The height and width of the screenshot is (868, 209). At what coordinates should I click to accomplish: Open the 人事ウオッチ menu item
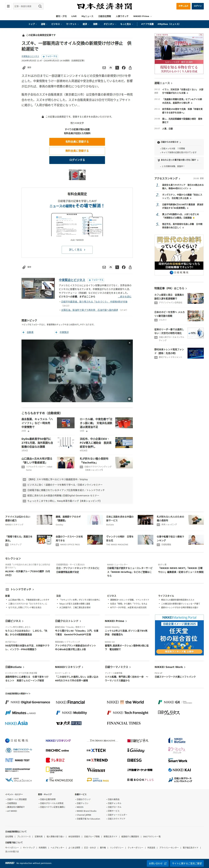[122, 16]
